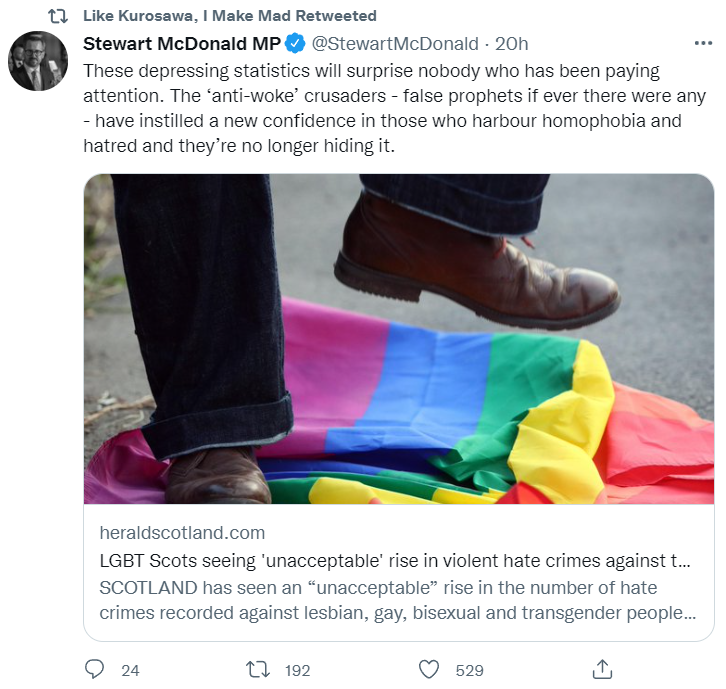Click the retweet icon beside retweeted notice
This screenshot has height=689, width=726.
pos(58,16)
